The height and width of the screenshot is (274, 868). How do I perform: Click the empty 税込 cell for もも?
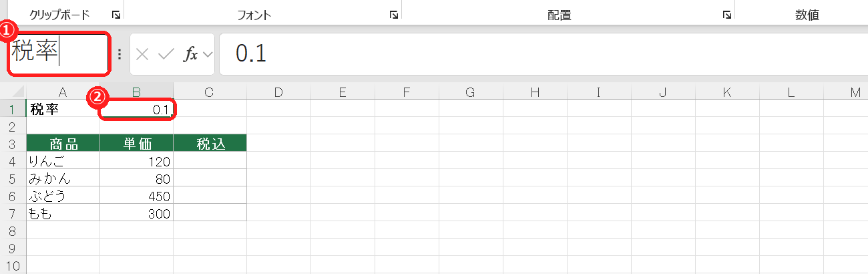[x=210, y=213]
